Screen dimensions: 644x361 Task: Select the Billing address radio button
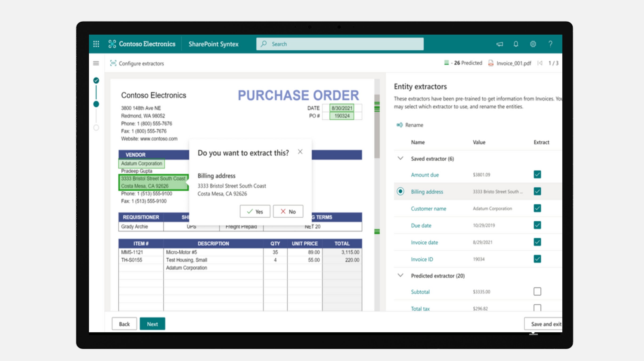click(x=401, y=191)
